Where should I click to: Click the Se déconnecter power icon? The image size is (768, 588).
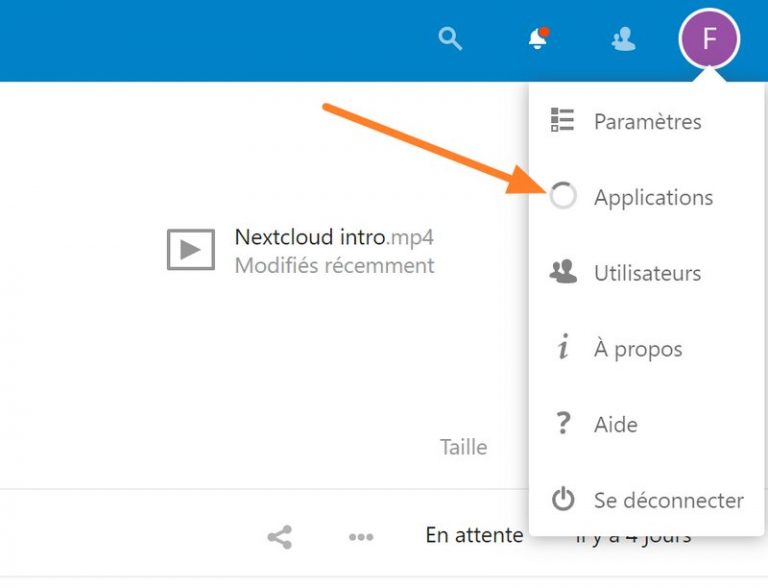(x=563, y=499)
